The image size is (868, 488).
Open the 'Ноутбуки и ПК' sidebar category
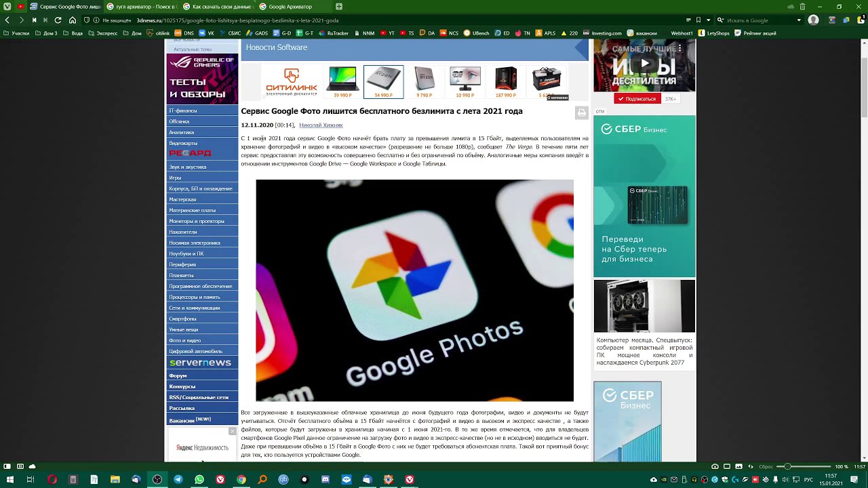pos(202,253)
